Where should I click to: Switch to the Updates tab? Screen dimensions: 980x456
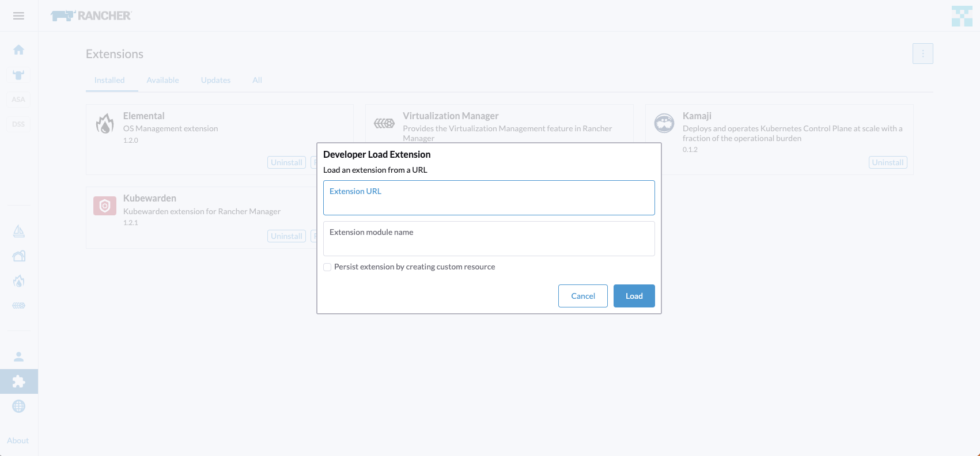tap(215, 80)
